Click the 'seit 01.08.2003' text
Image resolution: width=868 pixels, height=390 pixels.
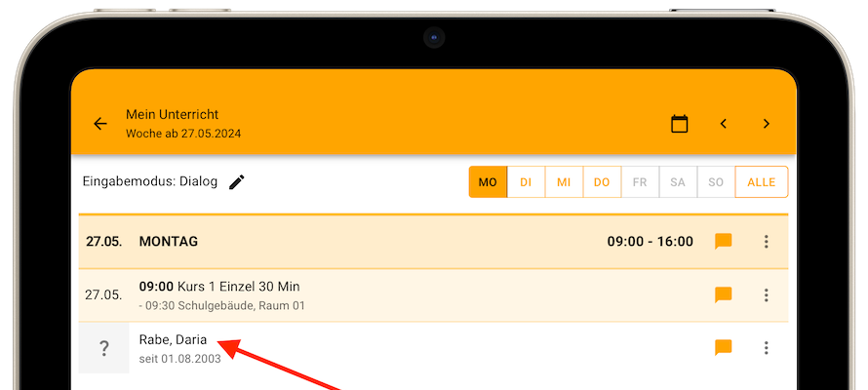(179, 359)
